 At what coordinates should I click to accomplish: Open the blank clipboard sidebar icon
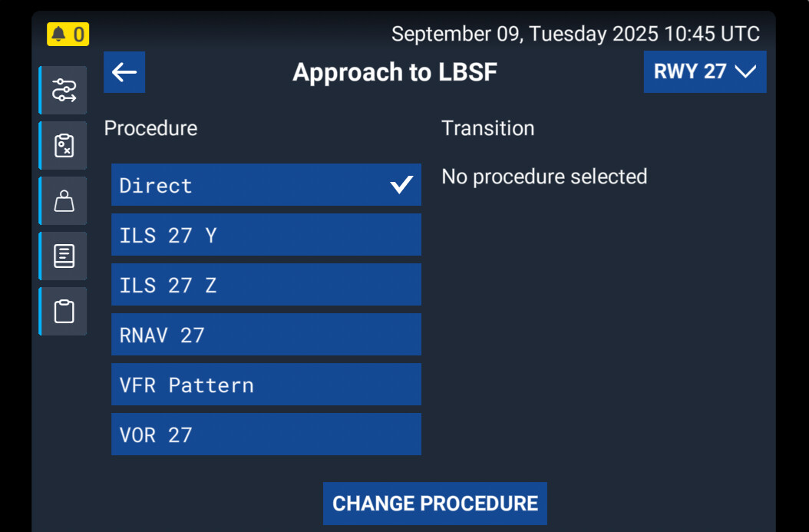pyautogui.click(x=64, y=312)
